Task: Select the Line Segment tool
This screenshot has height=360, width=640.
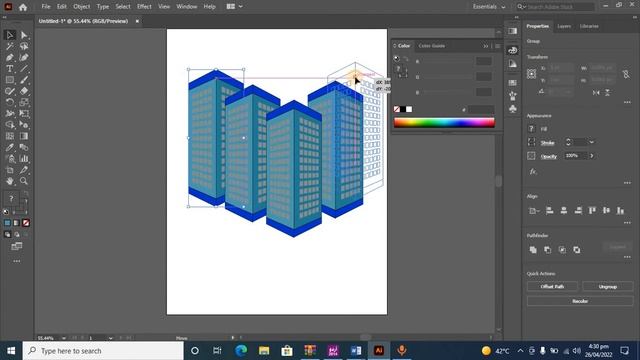Action: pos(24,69)
